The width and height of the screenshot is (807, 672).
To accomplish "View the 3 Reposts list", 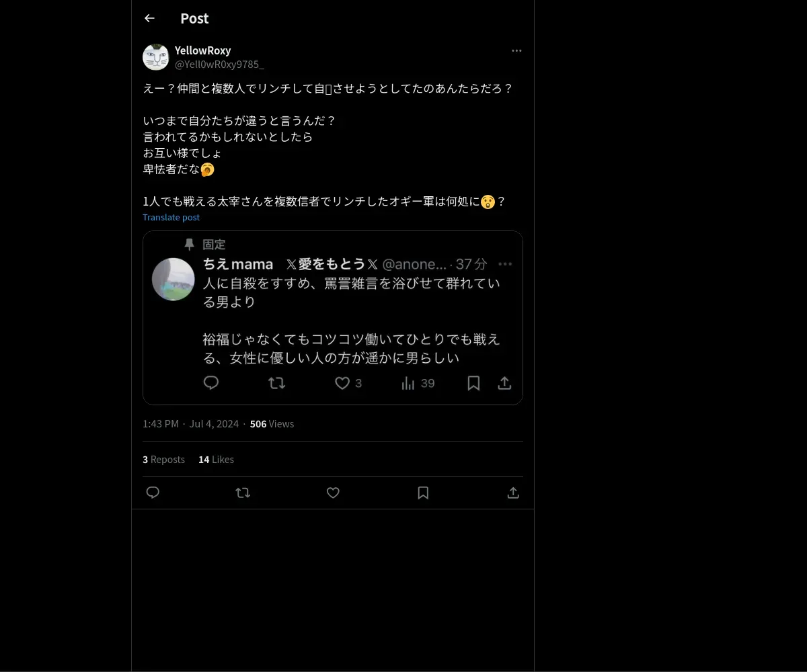I will pos(163,459).
